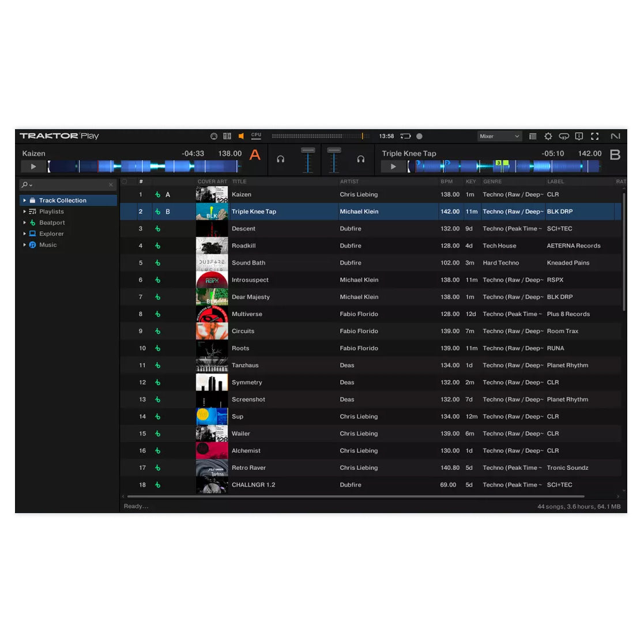644x644 pixels.
Task: Start audio recording with the record dot
Action: 419,136
